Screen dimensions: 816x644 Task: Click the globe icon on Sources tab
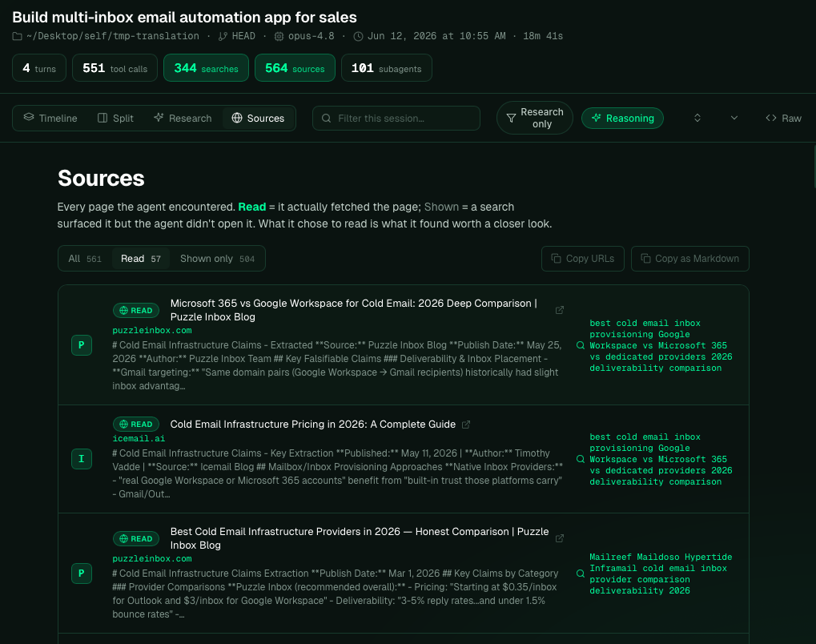coord(237,118)
